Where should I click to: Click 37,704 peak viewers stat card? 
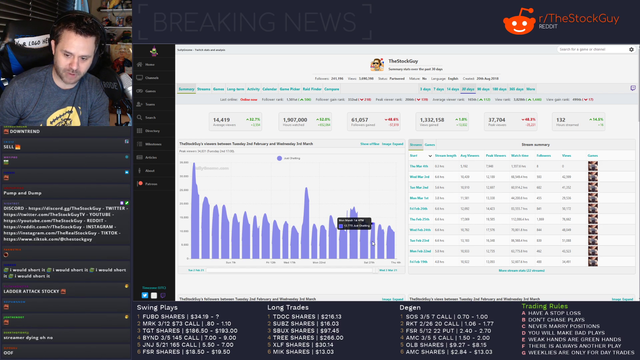pyautogui.click(x=511, y=122)
